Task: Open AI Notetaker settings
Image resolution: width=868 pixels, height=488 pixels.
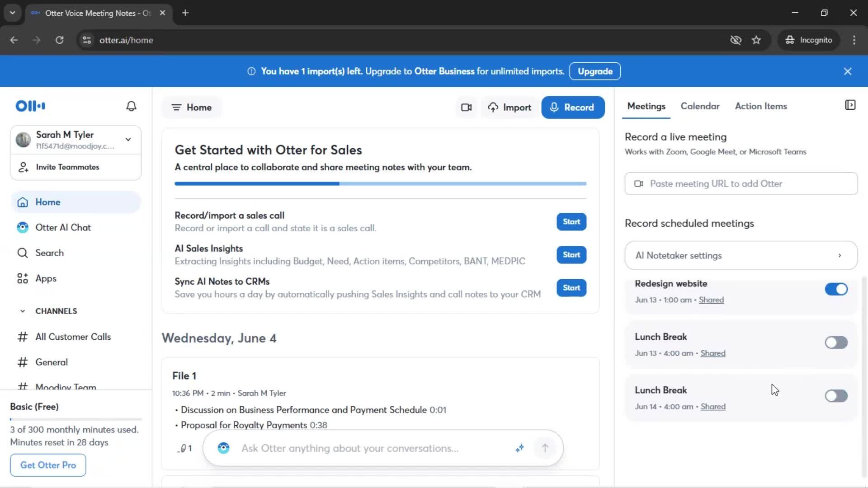Action: pyautogui.click(x=741, y=255)
